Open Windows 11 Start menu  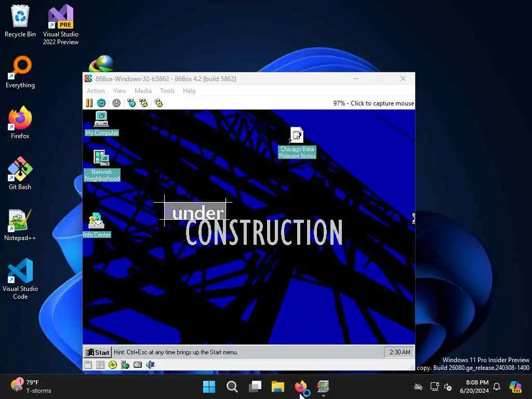click(209, 387)
